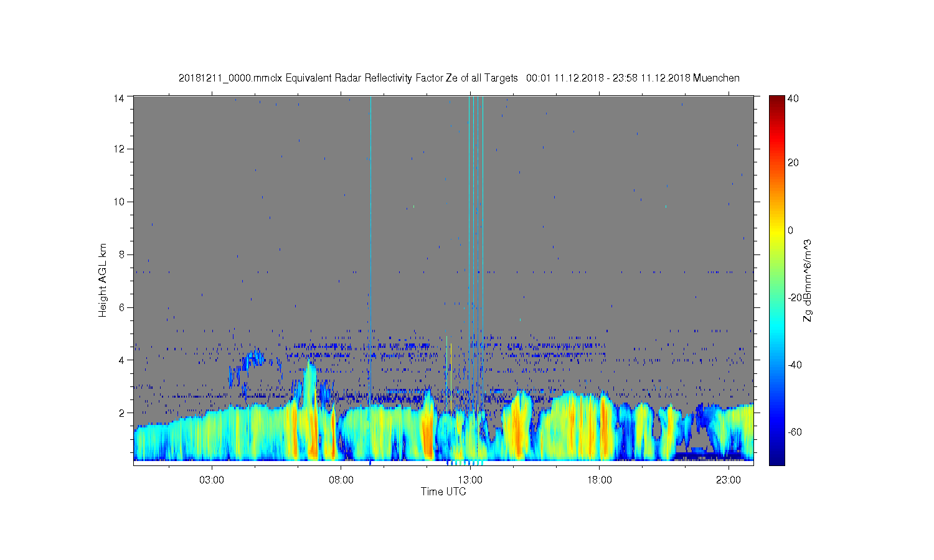Click the 'Time UTC' axis label

[x=443, y=492]
